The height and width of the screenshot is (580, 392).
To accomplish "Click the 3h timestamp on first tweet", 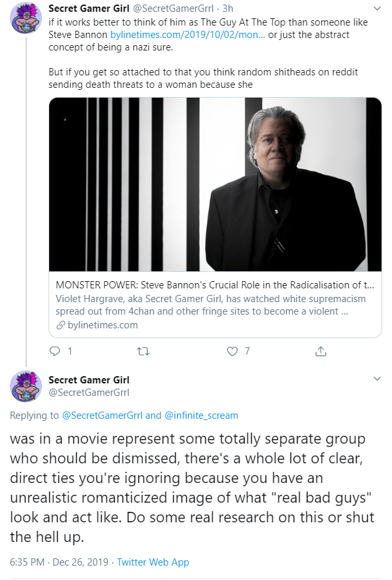I will 228,8.
